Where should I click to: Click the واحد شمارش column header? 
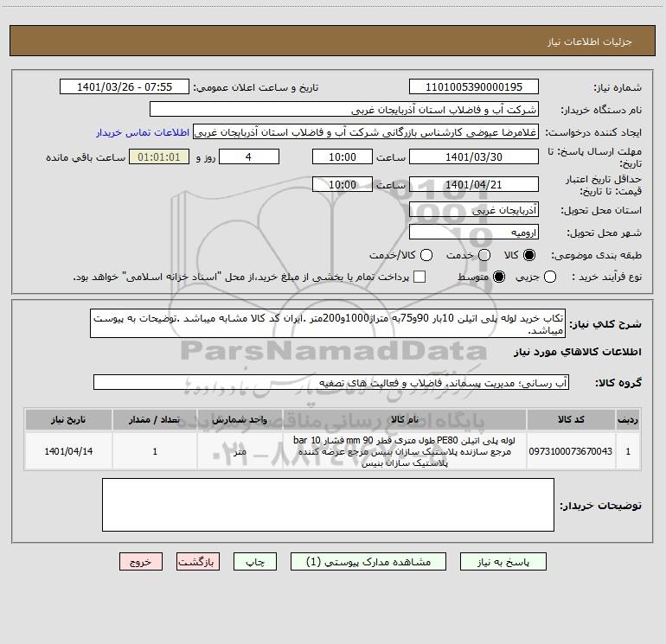(240, 419)
